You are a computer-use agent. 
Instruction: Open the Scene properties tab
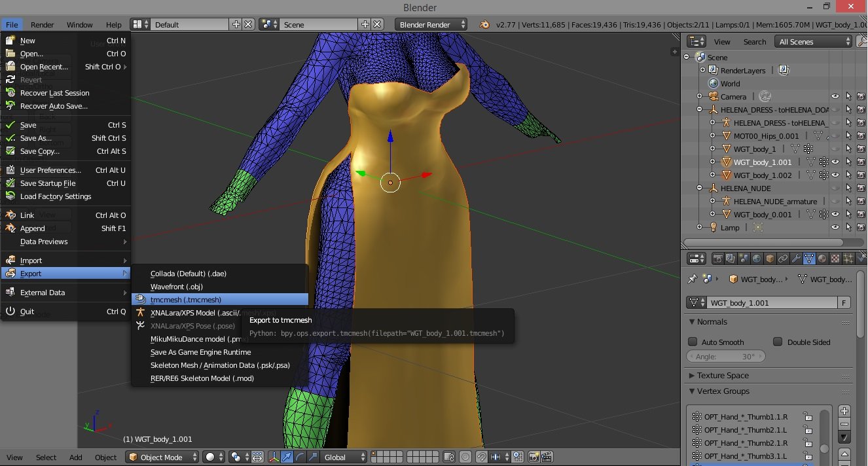pyautogui.click(x=744, y=259)
